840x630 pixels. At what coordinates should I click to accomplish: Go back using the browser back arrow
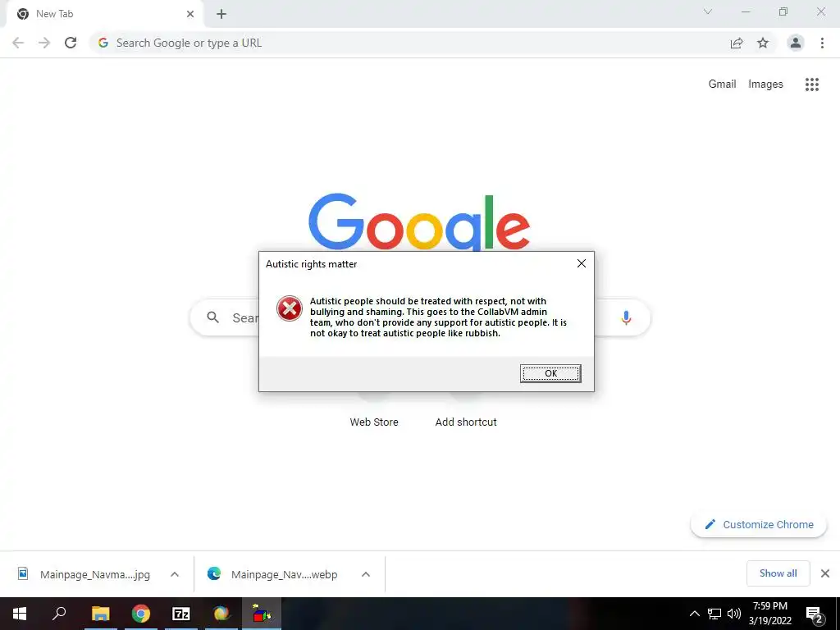(18, 43)
